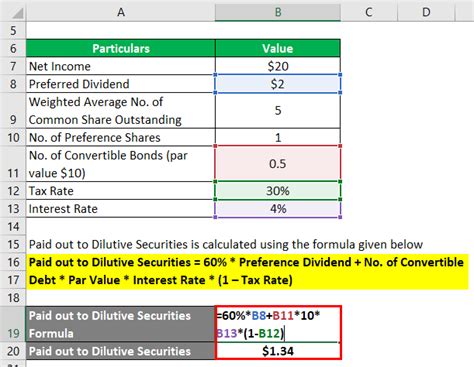
Task: Select the 0.5 convertible bonds value
Action: (x=278, y=164)
